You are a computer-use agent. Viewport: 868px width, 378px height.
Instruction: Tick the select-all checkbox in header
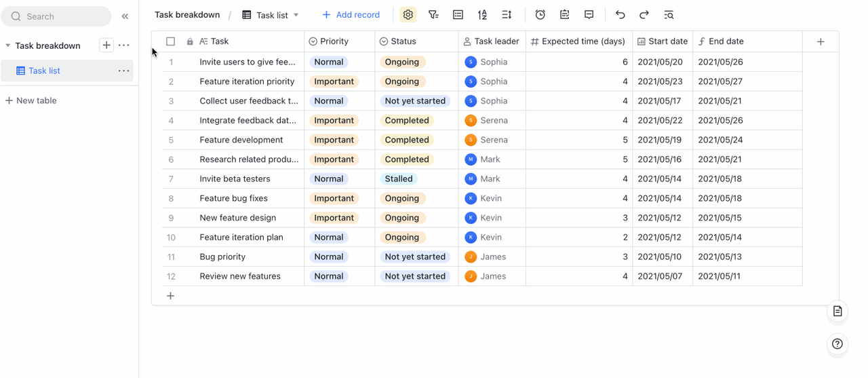click(x=171, y=41)
